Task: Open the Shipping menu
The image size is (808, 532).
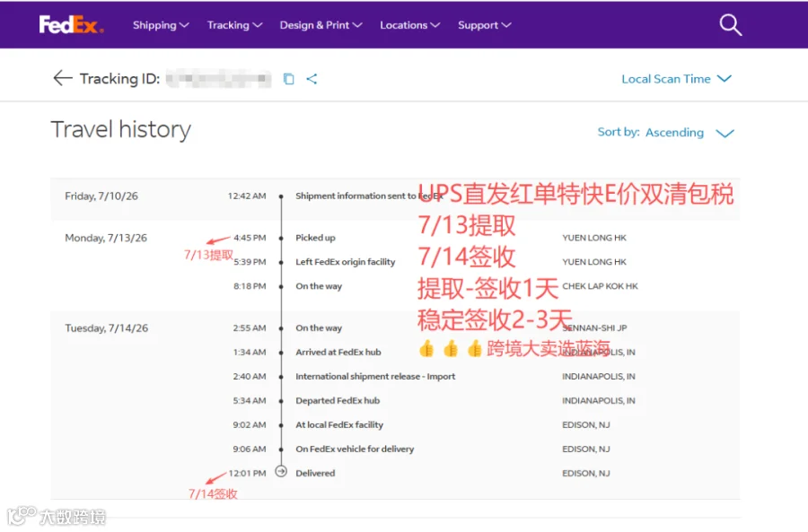Action: [x=161, y=25]
